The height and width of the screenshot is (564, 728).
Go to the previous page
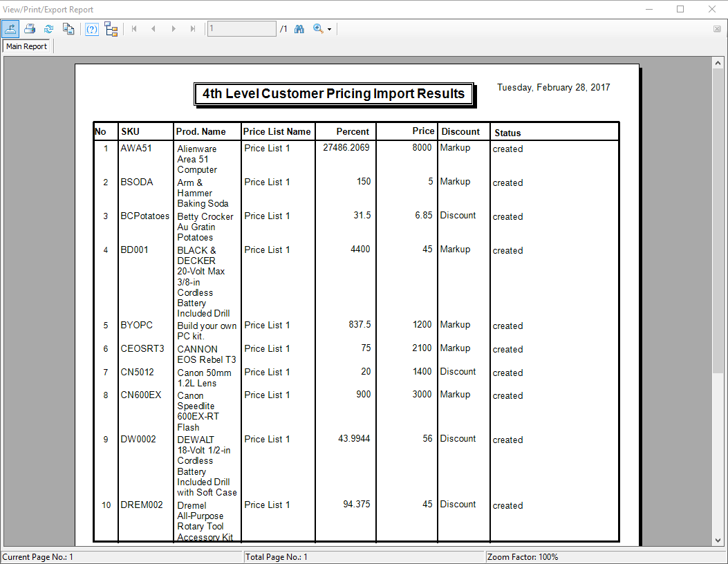tap(153, 29)
